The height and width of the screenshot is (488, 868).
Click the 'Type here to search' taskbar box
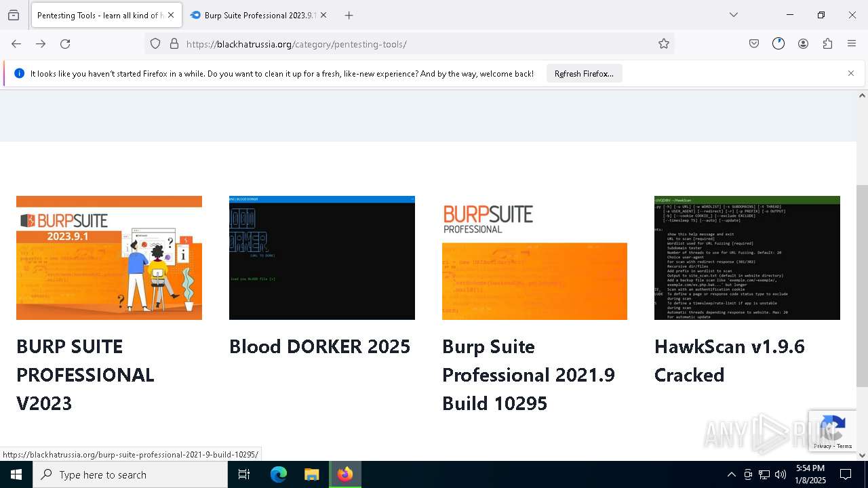coord(130,474)
